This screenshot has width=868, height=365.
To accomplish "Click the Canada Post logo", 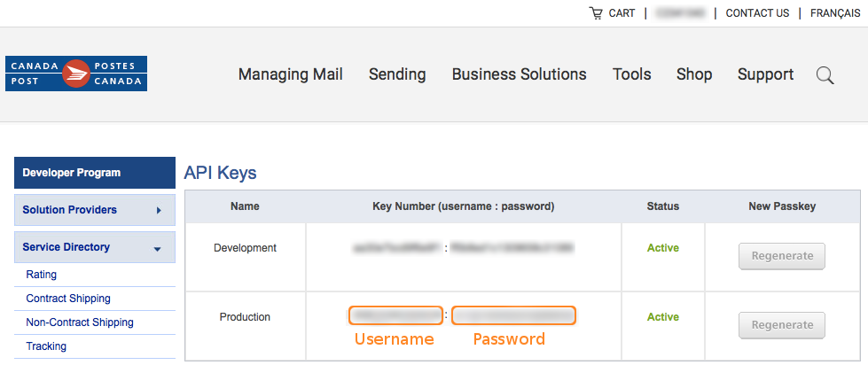I will 76,74.
